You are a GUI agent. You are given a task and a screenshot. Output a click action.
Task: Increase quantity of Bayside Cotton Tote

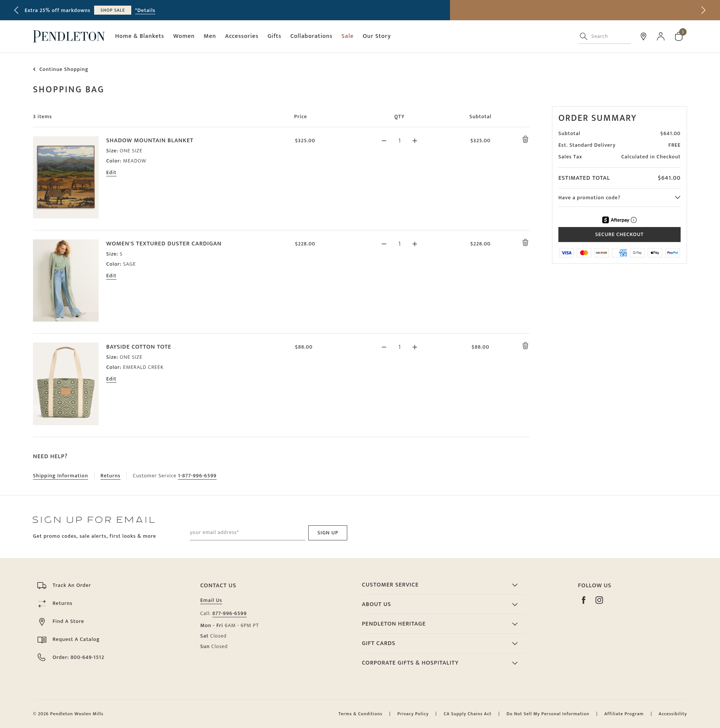(x=415, y=347)
